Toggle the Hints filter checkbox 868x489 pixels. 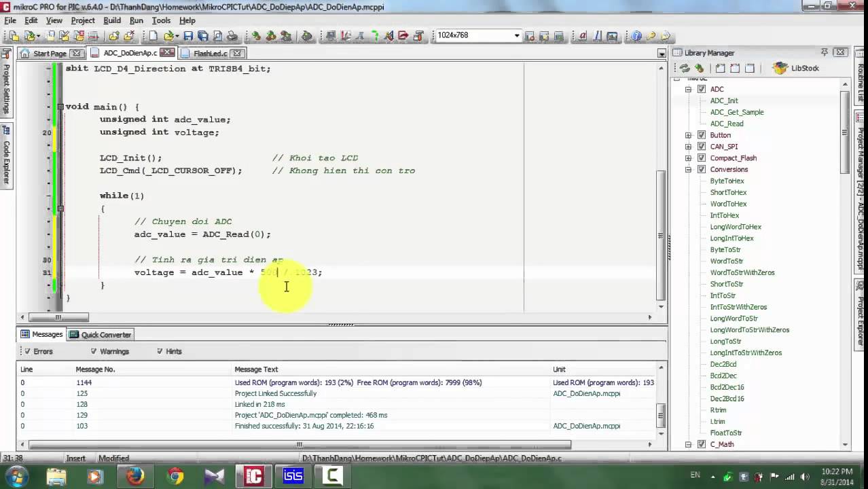160,351
